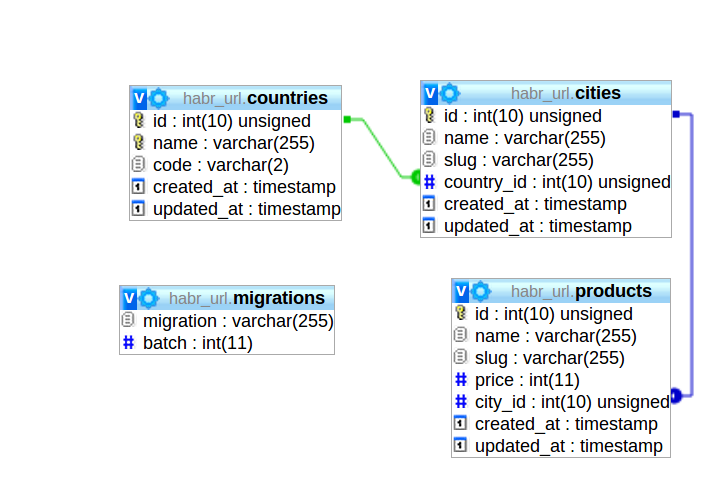This screenshot has height=501, width=728.
Task: Click key icon of cities id column
Action: point(429,115)
